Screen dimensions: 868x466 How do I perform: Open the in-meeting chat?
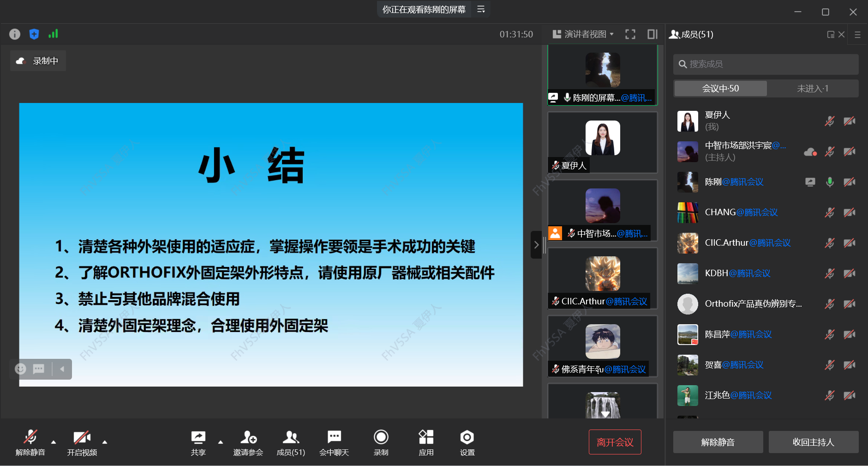pos(334,442)
